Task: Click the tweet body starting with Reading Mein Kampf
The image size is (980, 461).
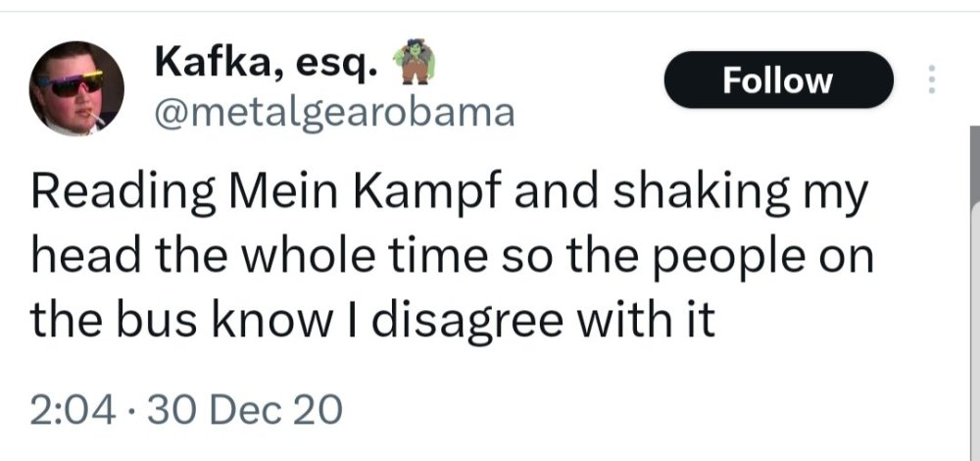Action: point(452,257)
